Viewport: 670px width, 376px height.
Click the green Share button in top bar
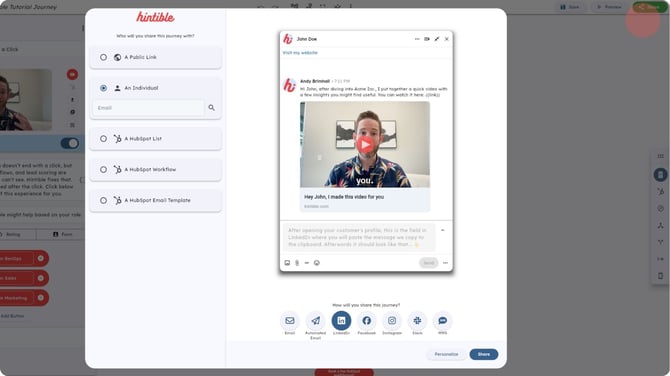click(x=648, y=7)
